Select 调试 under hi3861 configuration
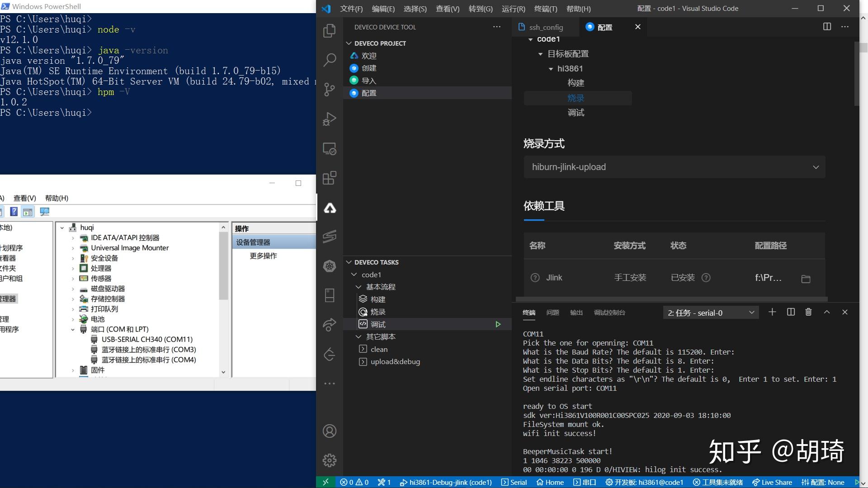Viewport: 868px width, 488px height. click(x=576, y=113)
